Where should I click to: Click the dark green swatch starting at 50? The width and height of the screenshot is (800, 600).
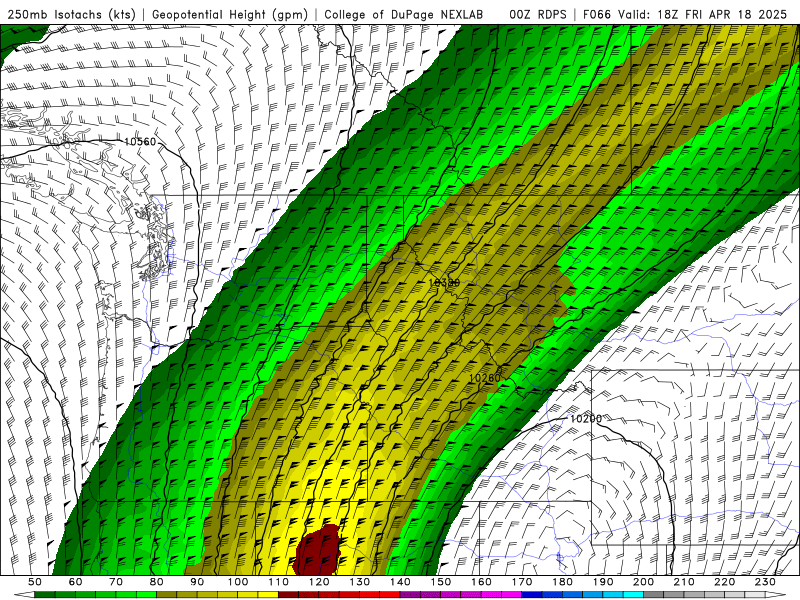click(45, 595)
